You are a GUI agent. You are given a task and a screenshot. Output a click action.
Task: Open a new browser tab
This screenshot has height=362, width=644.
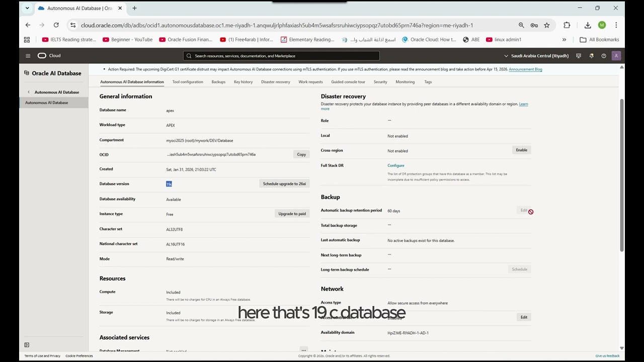coord(134,8)
